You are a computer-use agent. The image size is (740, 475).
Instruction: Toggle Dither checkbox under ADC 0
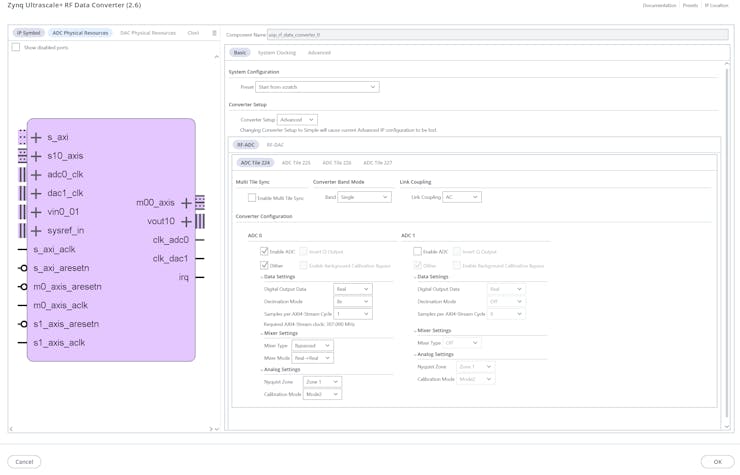(x=264, y=266)
